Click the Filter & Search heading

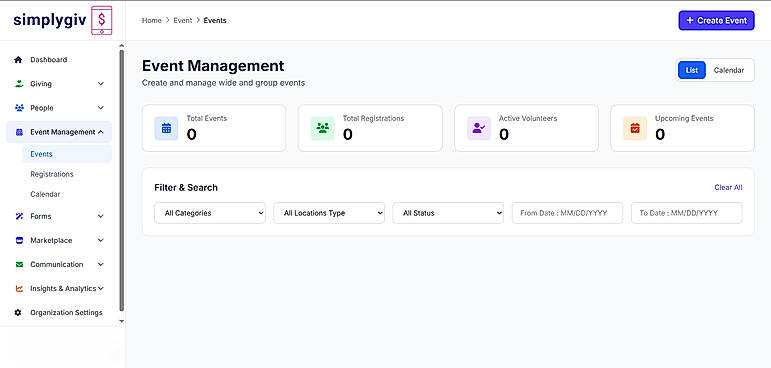(x=186, y=187)
